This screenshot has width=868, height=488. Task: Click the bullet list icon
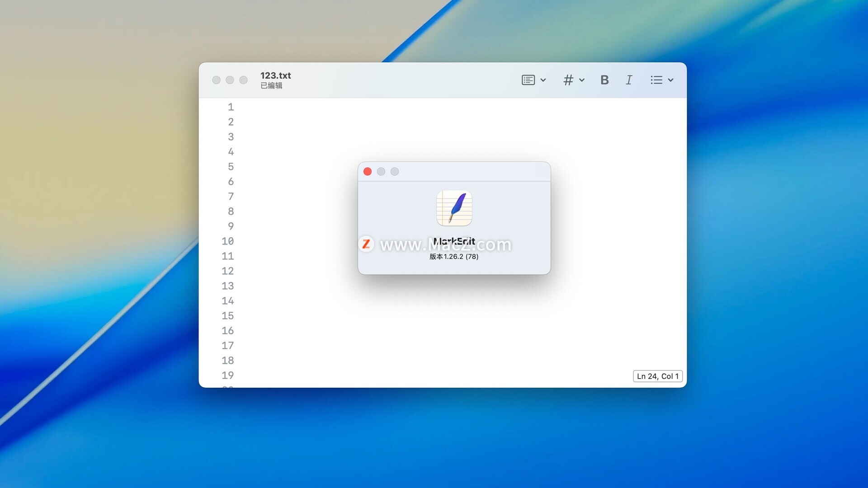(656, 80)
